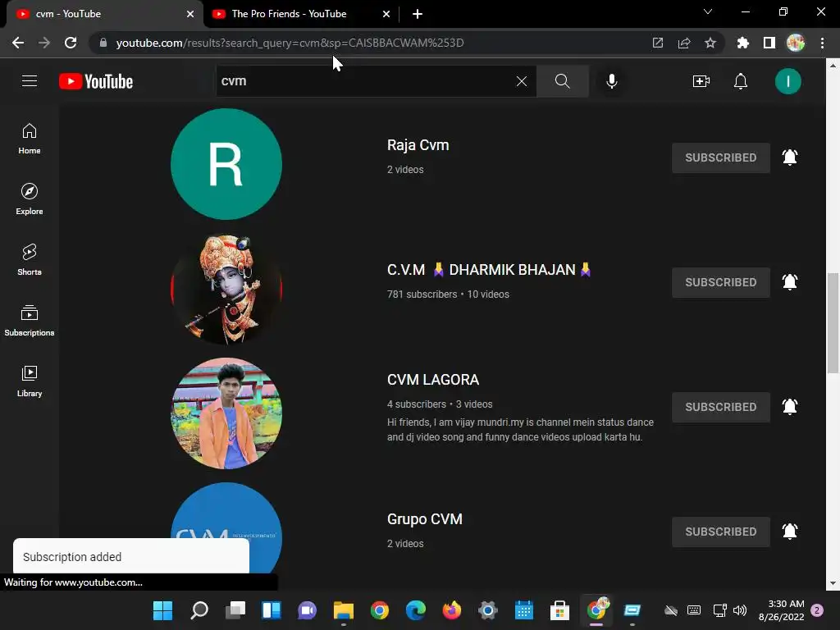The height and width of the screenshot is (630, 840).
Task: Open the notifications bell in the header
Action: [741, 81]
